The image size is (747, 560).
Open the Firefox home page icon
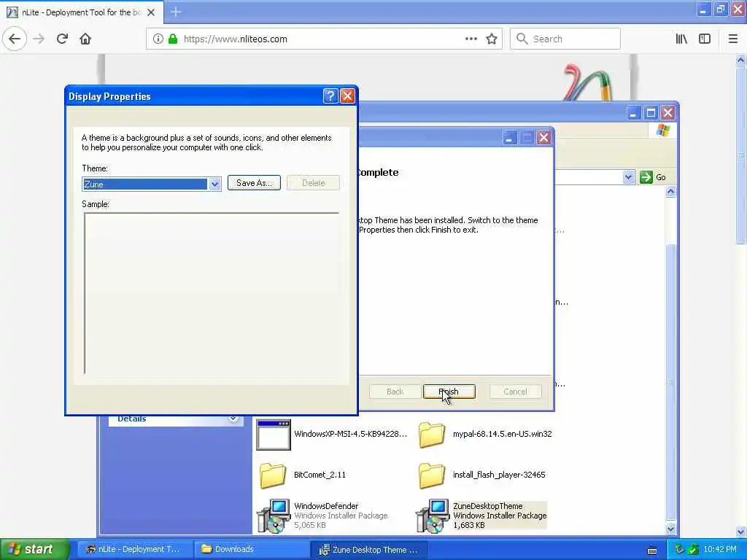(x=85, y=39)
